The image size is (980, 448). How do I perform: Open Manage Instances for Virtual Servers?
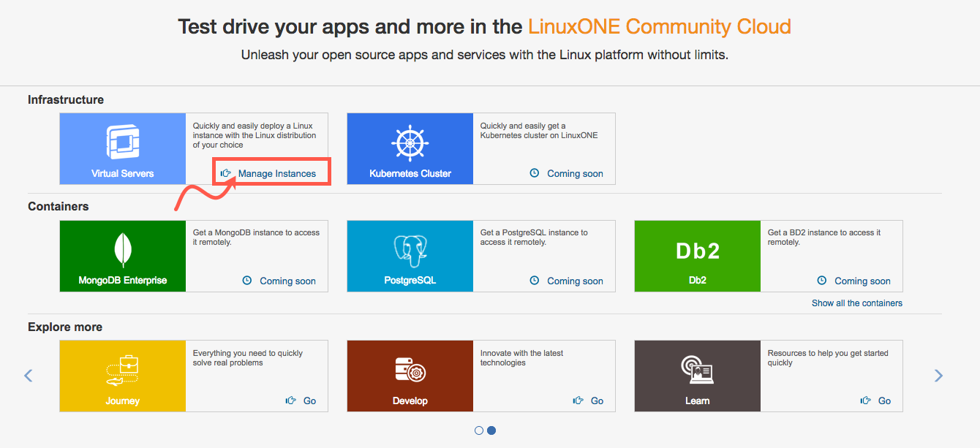(276, 173)
